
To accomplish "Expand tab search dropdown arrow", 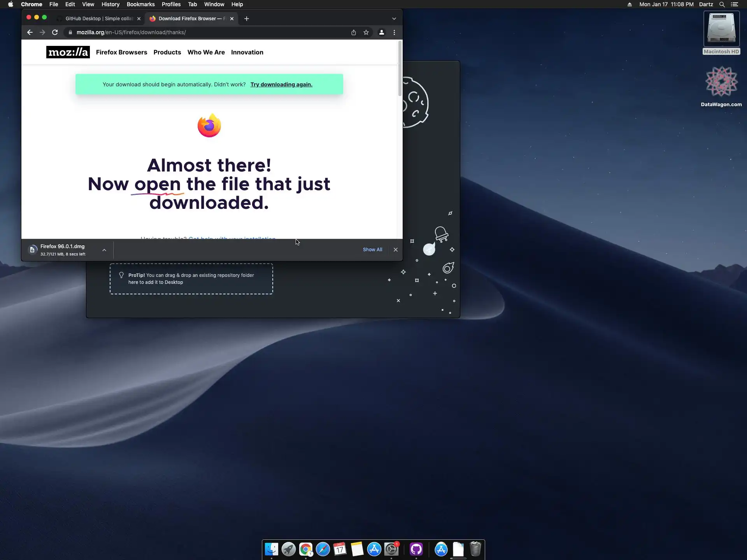I will (394, 19).
